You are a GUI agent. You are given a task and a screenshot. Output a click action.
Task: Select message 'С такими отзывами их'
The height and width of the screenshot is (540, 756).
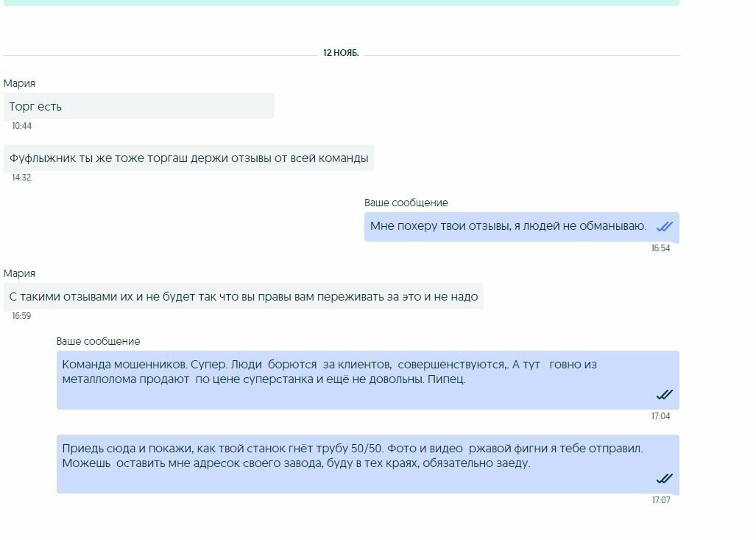pos(244,296)
